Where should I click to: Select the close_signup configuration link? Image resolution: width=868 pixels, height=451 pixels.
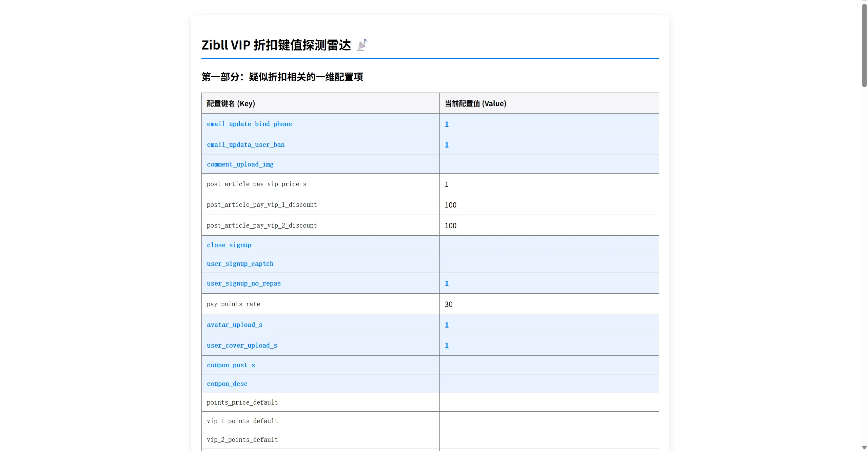(229, 245)
